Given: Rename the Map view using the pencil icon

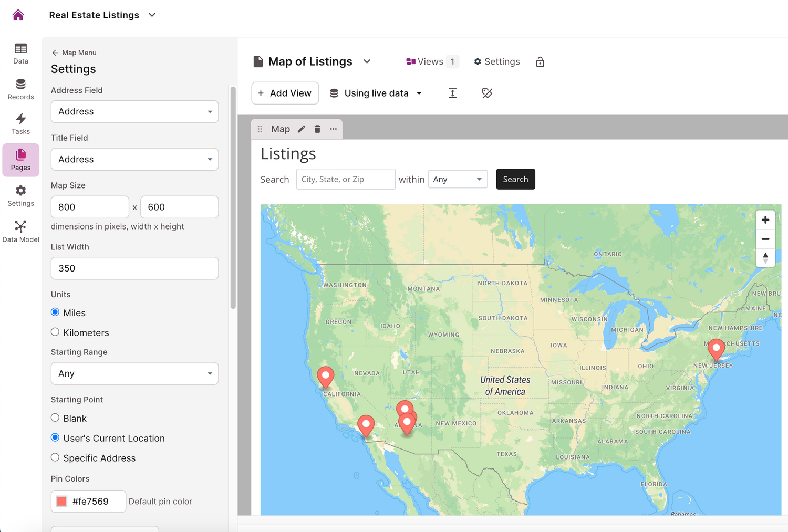Looking at the screenshot, I should [301, 129].
